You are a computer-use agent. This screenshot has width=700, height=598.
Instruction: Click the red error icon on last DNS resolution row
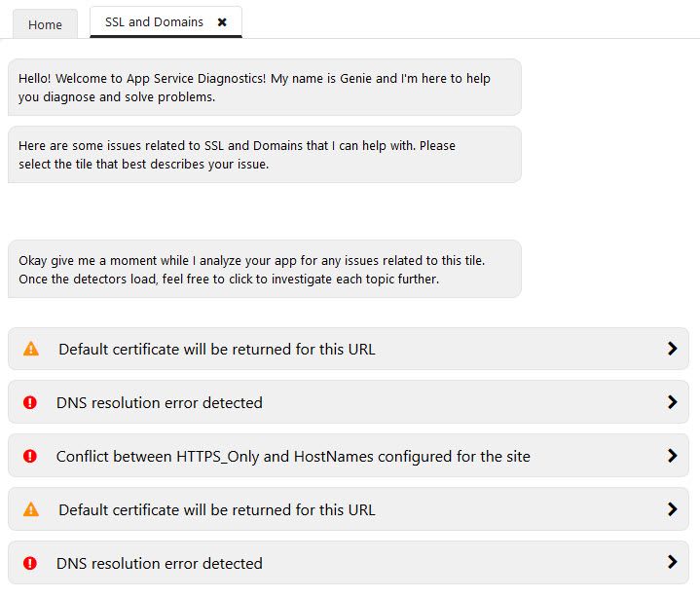coord(30,563)
